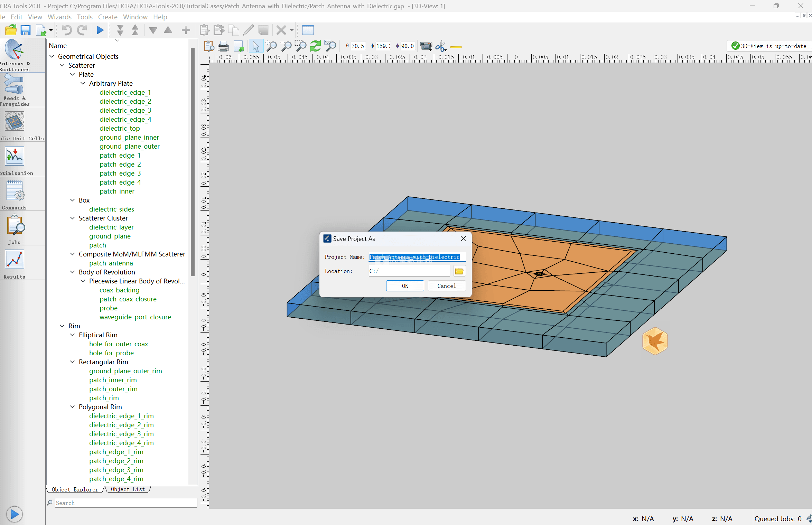Collapse the Geometrical Objects tree node
812x525 pixels.
[x=52, y=56]
